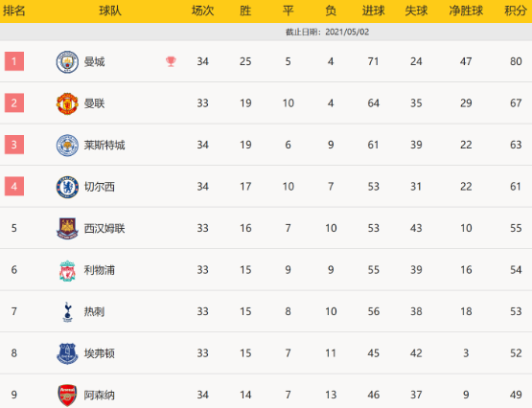Click the trophy icon beside 曼城
532x408 pixels.
coord(171,61)
